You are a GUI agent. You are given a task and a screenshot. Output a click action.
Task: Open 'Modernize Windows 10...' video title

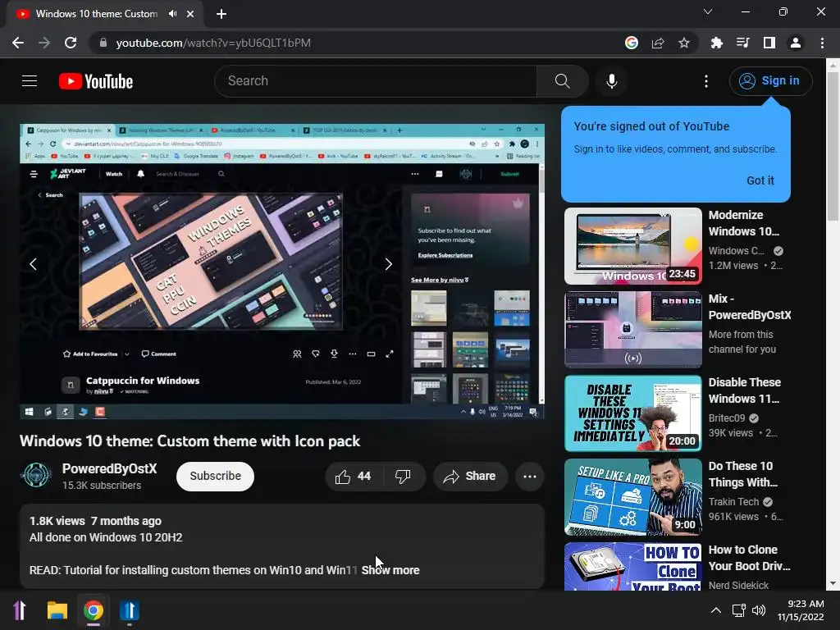pos(744,223)
